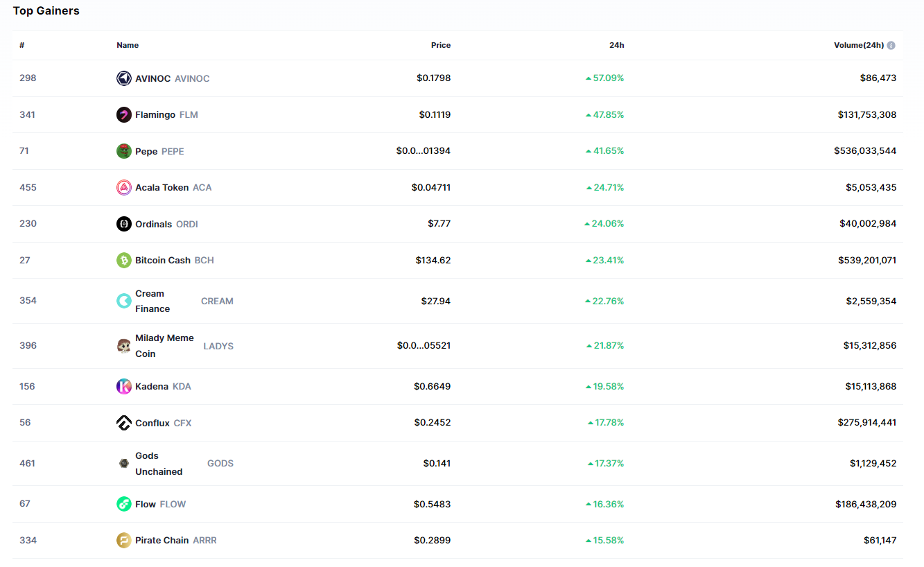Click the Flamingo 47.85% gain value
This screenshot has width=924, height=567.
point(608,115)
